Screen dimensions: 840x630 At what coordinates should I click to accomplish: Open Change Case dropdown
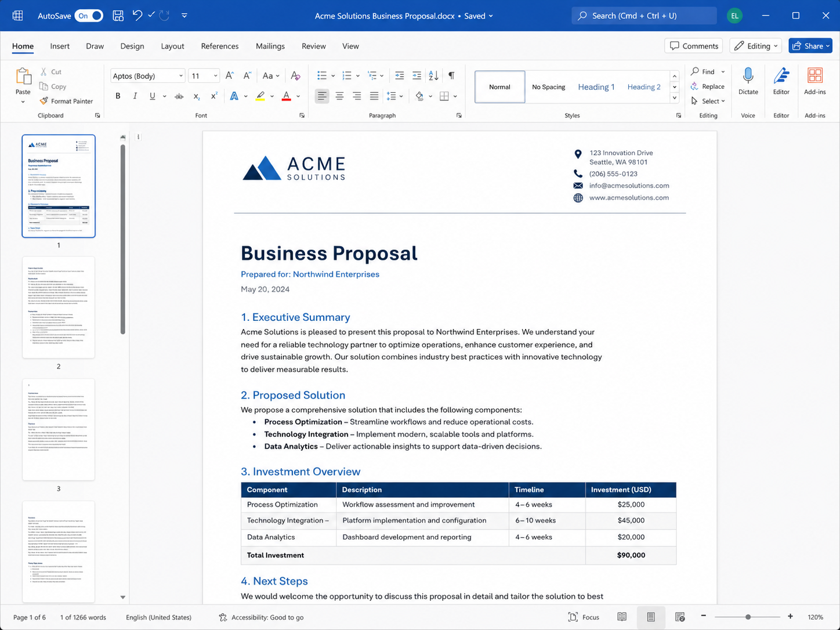tap(270, 76)
